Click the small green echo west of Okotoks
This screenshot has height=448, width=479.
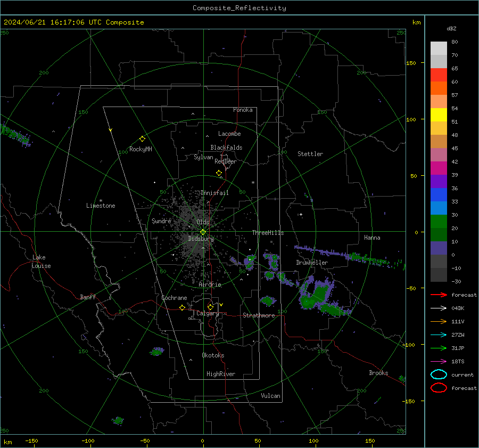click(x=157, y=352)
